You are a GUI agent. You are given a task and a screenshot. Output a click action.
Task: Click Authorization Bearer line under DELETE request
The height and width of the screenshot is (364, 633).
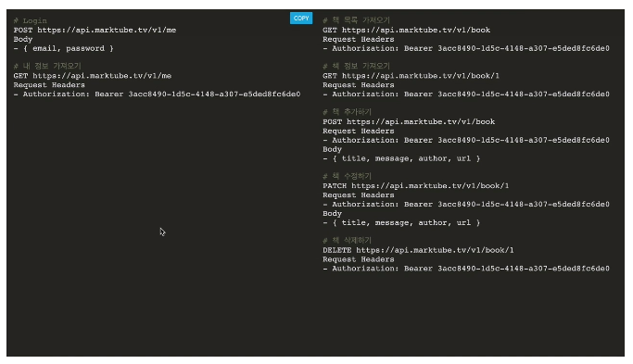[466, 269]
